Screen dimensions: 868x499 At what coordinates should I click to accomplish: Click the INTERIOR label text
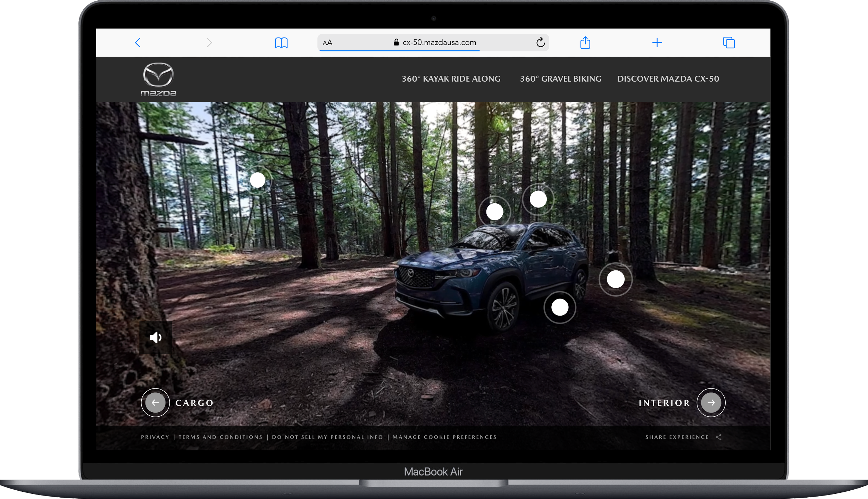tap(664, 403)
